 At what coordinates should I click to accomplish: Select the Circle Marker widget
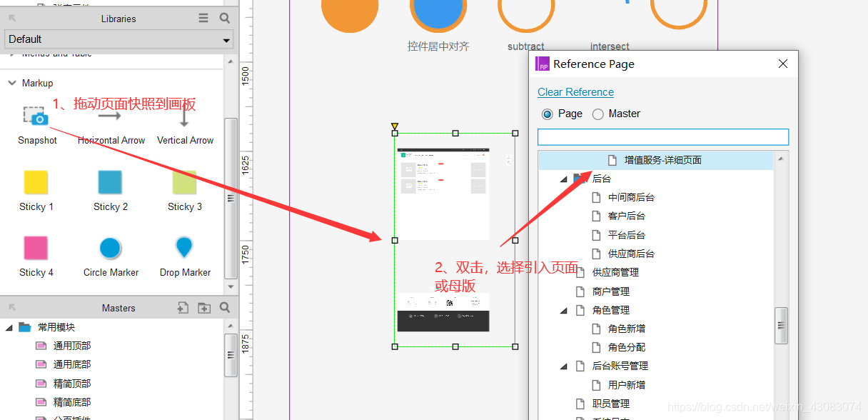110,248
